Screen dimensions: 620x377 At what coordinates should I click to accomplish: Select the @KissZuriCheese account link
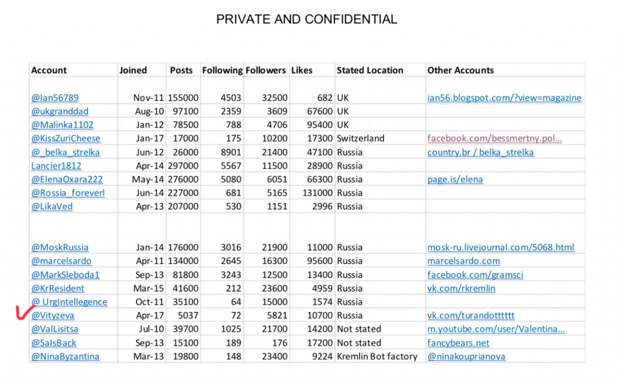[x=66, y=138]
